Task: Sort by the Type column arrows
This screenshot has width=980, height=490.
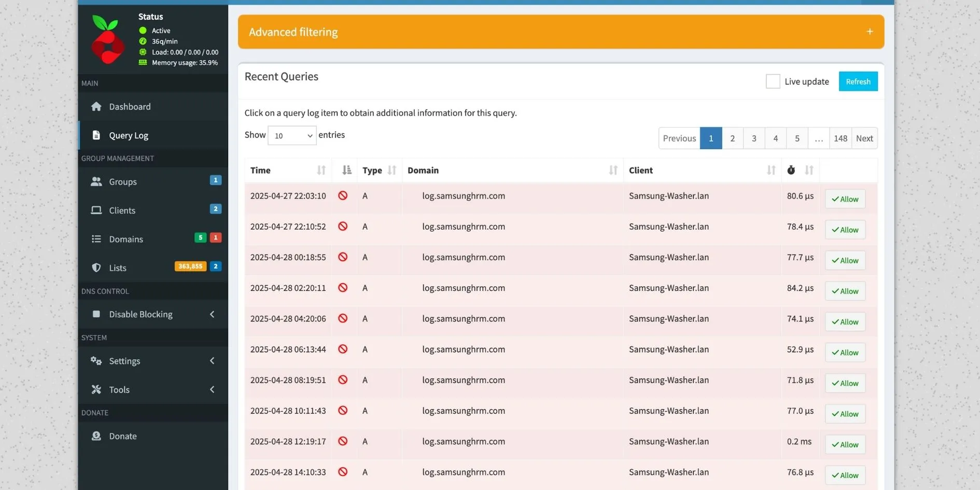Action: [392, 170]
